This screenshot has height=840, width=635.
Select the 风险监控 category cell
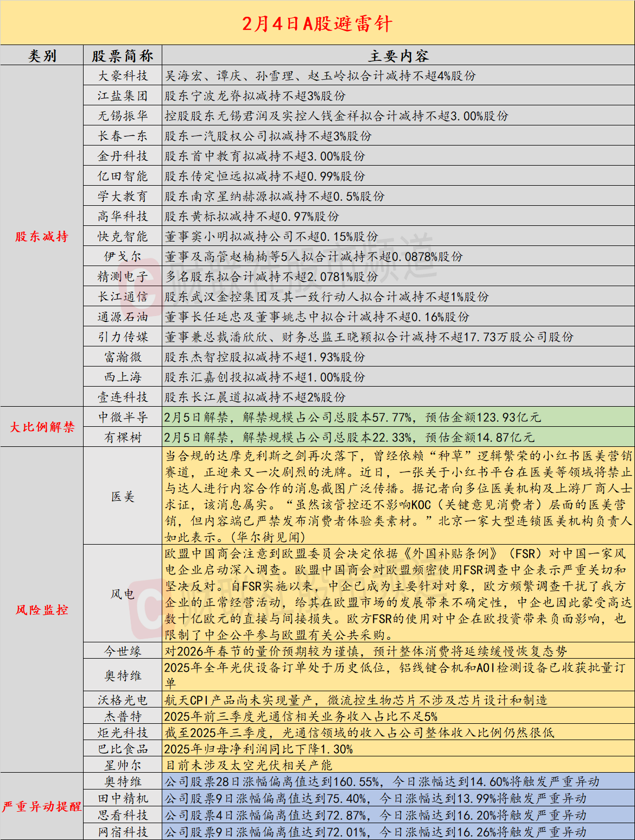point(42,610)
